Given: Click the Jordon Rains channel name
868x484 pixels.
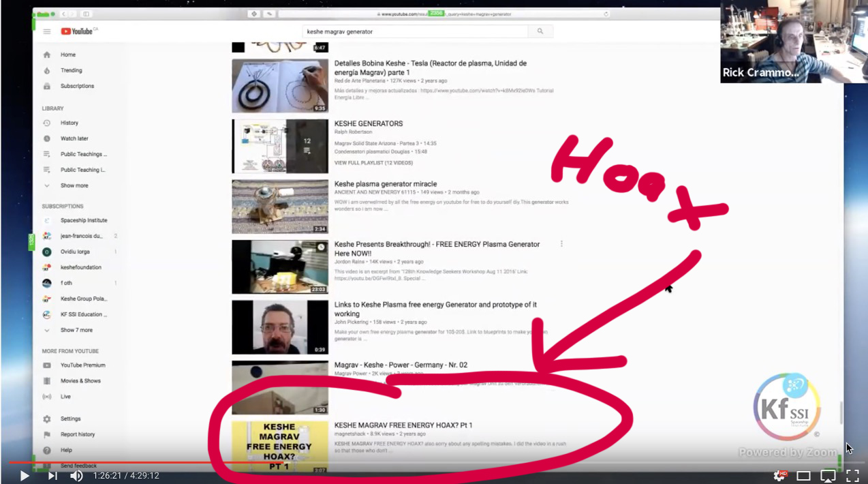Looking at the screenshot, I should pyautogui.click(x=350, y=262).
